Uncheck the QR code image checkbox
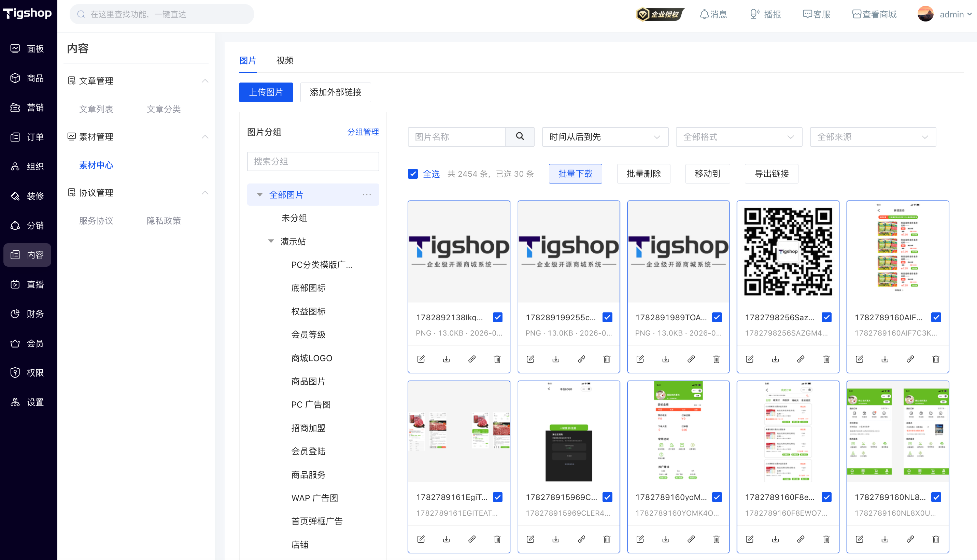This screenshot has width=977, height=560. [x=826, y=317]
